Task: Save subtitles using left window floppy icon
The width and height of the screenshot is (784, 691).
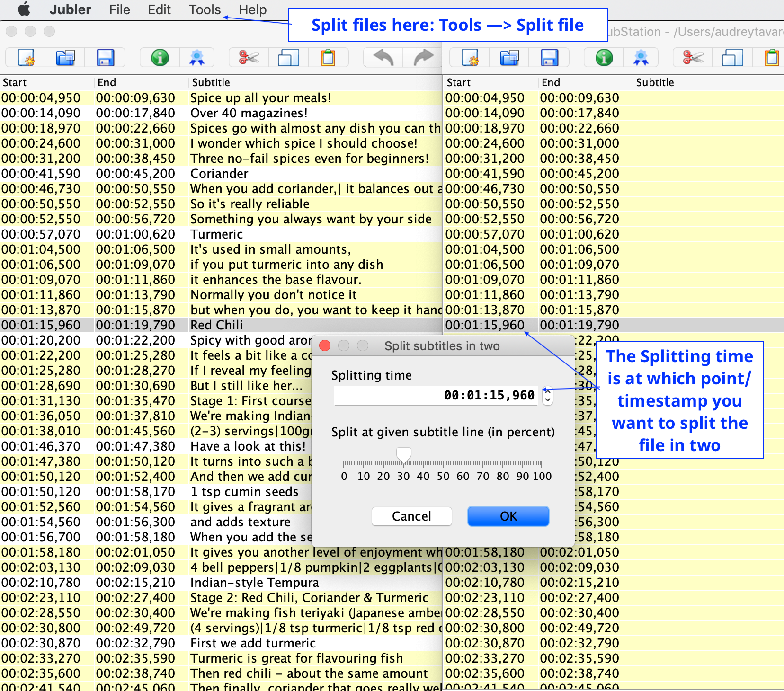Action: pos(105,58)
